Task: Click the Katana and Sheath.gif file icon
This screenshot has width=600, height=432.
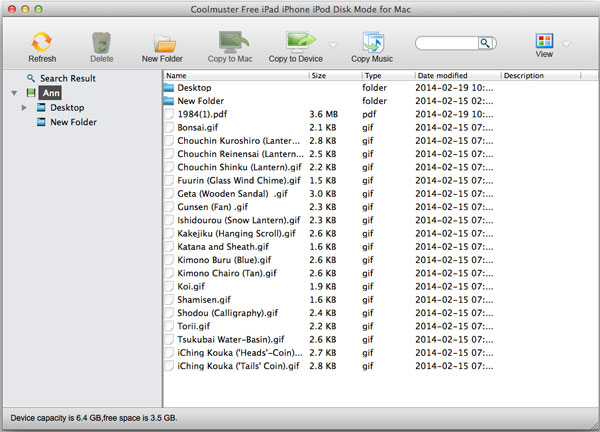Action: tap(169, 247)
